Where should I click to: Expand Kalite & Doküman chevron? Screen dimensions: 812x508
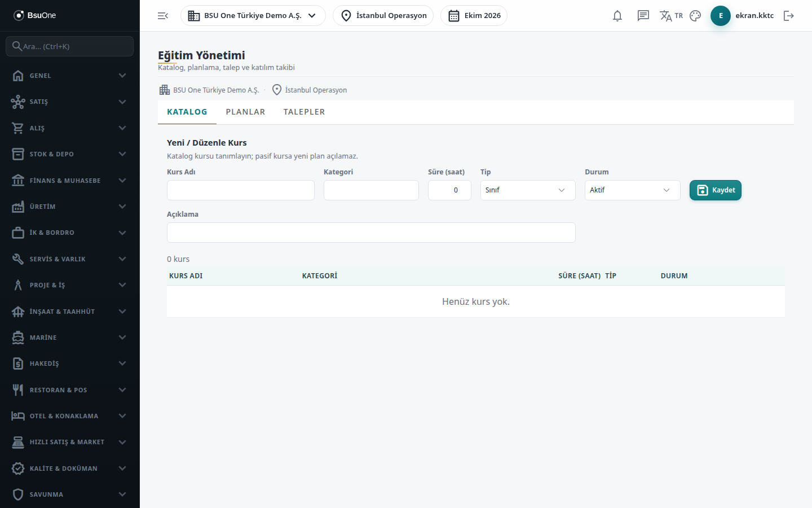pos(122,468)
